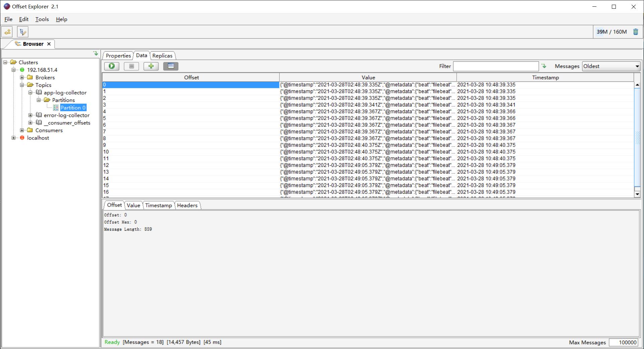The width and height of the screenshot is (644, 349).
Task: Collapse the Partitions node
Action: tap(39, 100)
